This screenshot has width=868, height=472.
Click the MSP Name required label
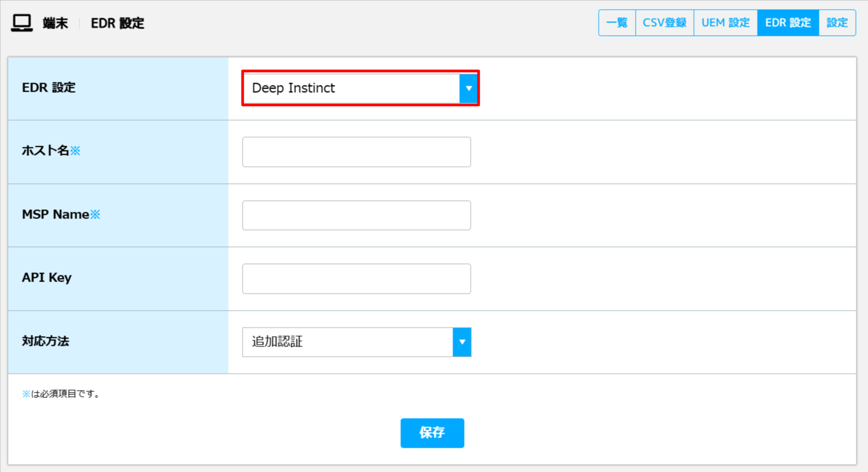click(61, 215)
